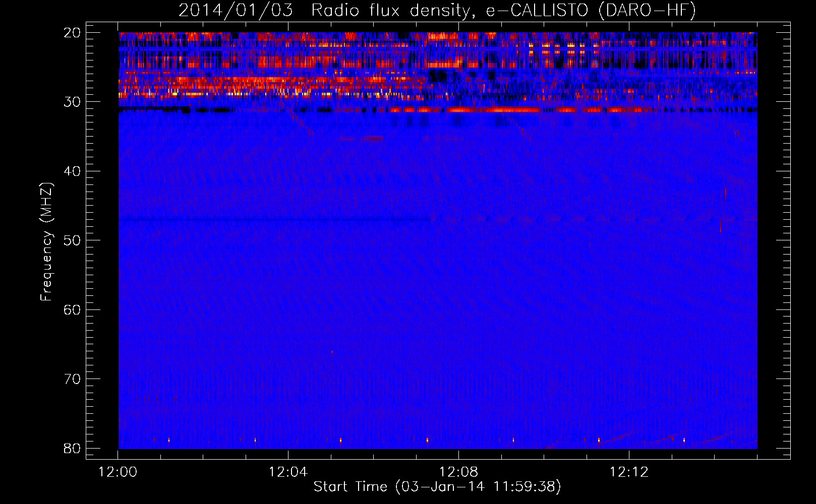Click the frequency tick label '40'
The height and width of the screenshot is (504, 816).
tap(73, 171)
